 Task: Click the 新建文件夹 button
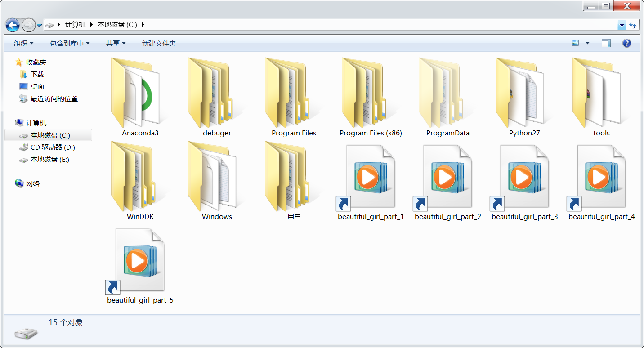(x=159, y=43)
